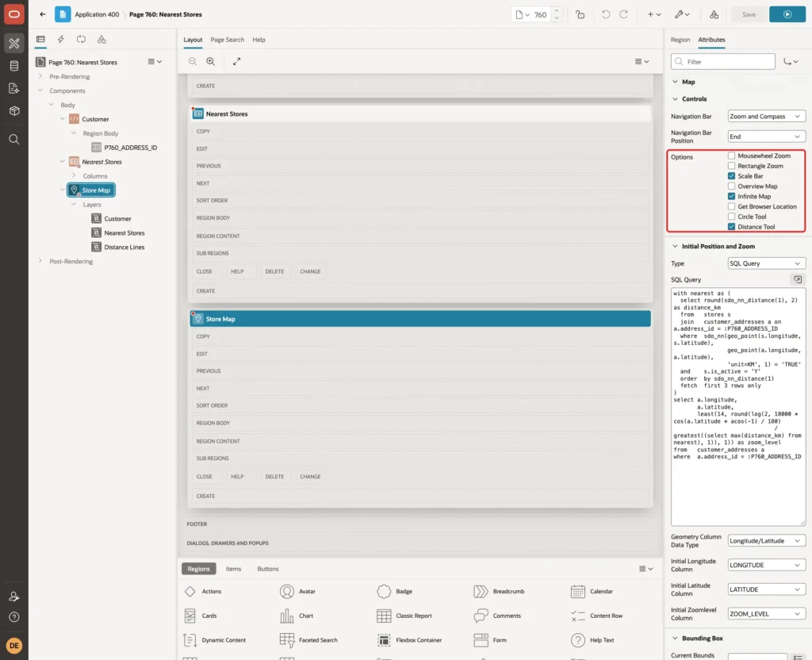
Task: Uncheck the Infinite Map option
Action: 731,197
